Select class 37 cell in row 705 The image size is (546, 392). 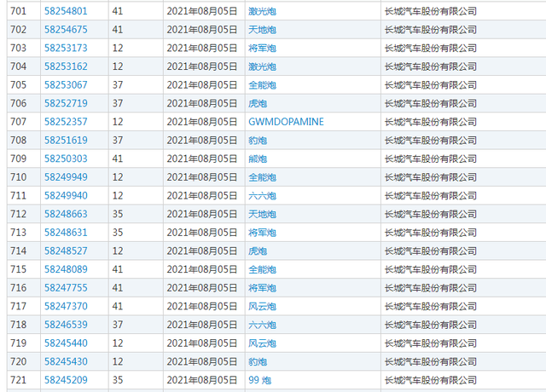(x=136, y=85)
